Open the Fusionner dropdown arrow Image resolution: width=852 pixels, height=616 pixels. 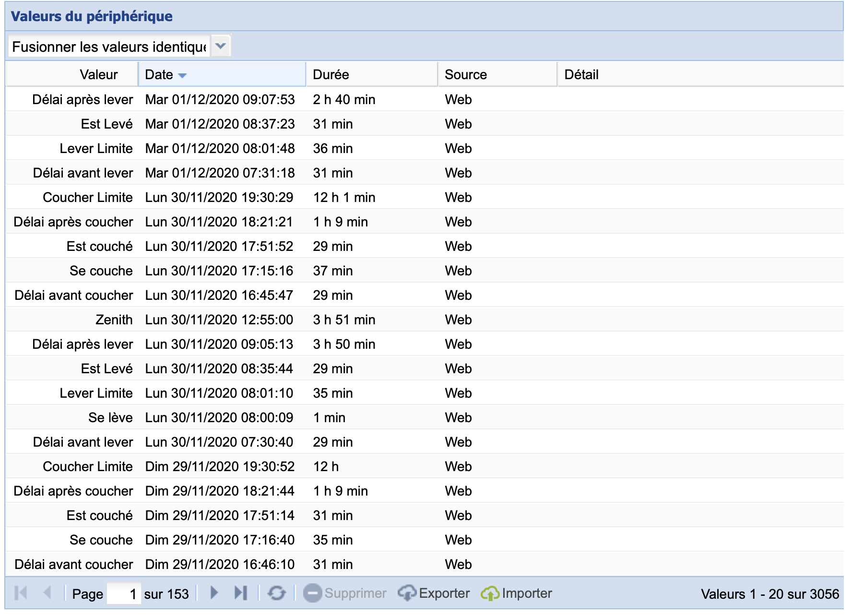221,47
